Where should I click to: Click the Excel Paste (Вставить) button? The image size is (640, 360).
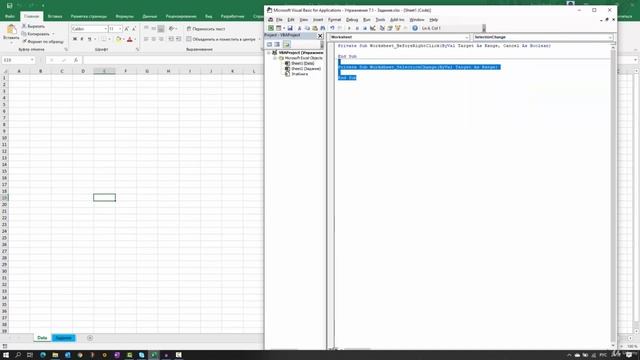click(x=11, y=33)
